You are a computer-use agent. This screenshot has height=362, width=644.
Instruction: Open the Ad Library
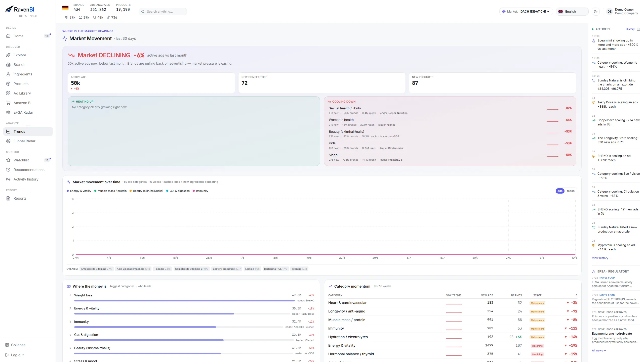tap(28, 93)
